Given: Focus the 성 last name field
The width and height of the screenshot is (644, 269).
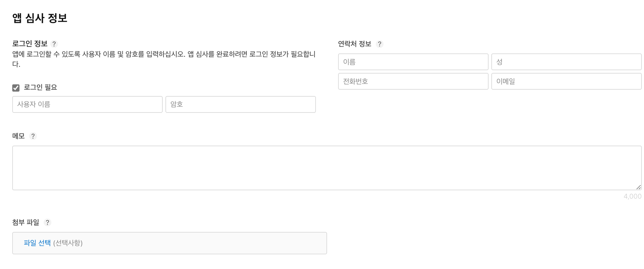Looking at the screenshot, I should point(566,62).
